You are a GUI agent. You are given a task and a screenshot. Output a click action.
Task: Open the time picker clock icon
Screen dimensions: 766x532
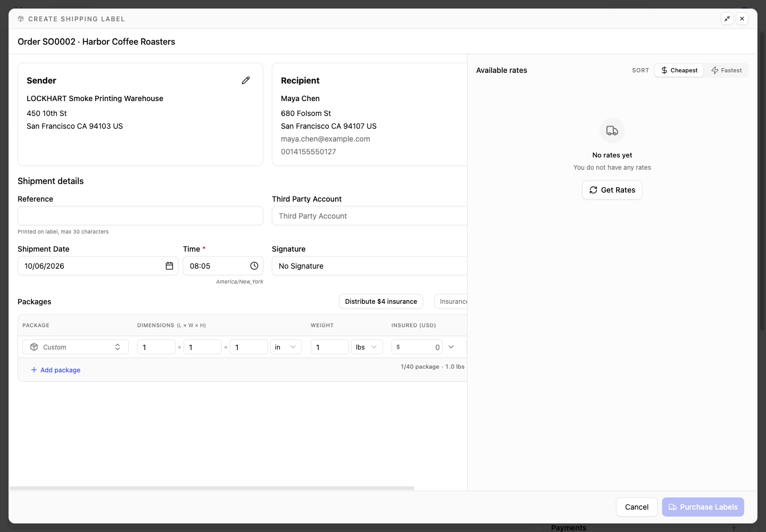(254, 266)
